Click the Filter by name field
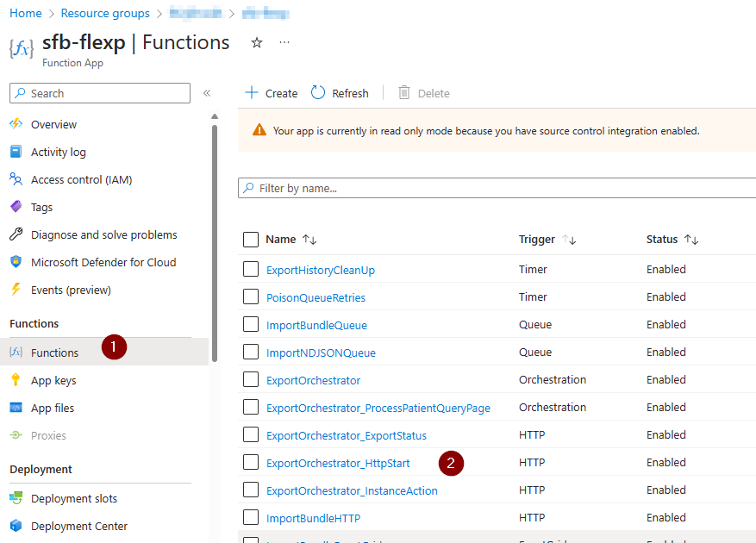The height and width of the screenshot is (543, 756). 497,188
